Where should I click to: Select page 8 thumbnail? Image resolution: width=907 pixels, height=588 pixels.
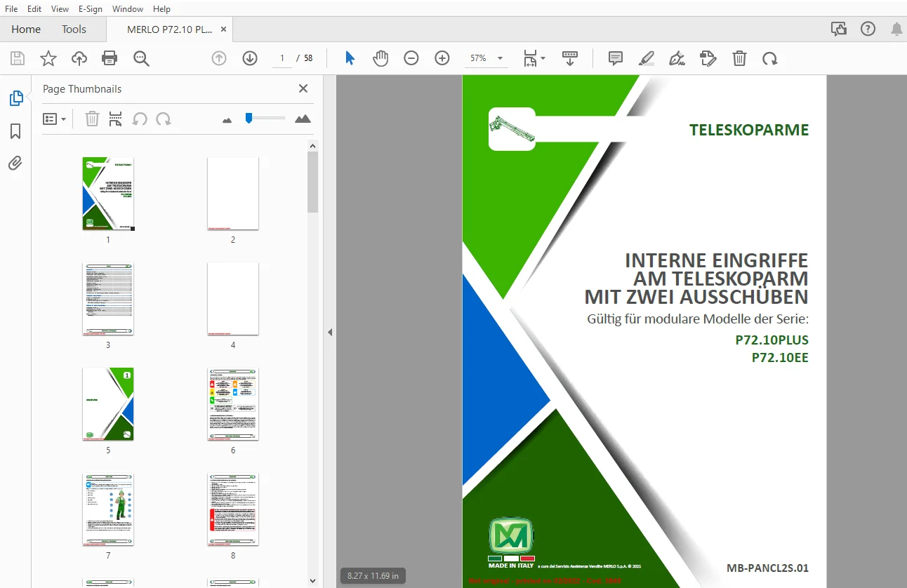[233, 509]
